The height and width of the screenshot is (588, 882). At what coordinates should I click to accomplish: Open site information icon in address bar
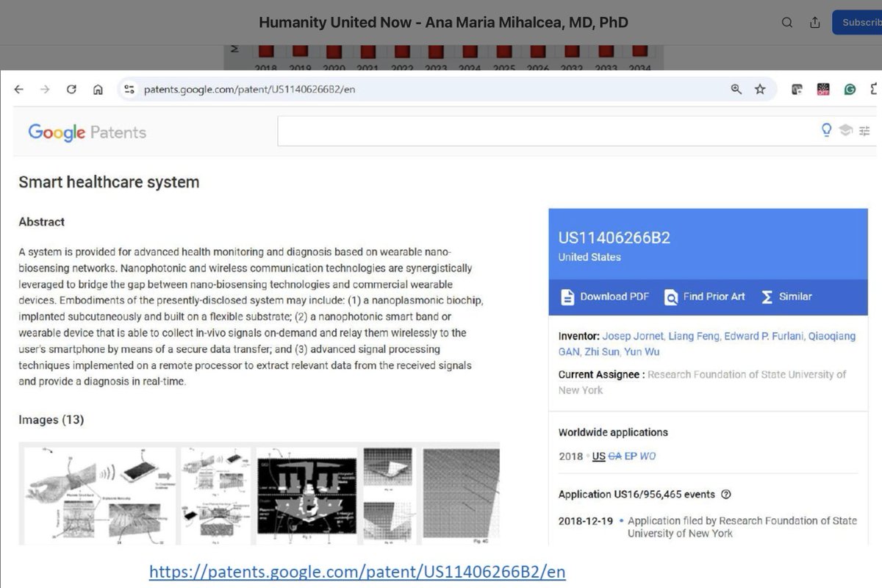[129, 90]
